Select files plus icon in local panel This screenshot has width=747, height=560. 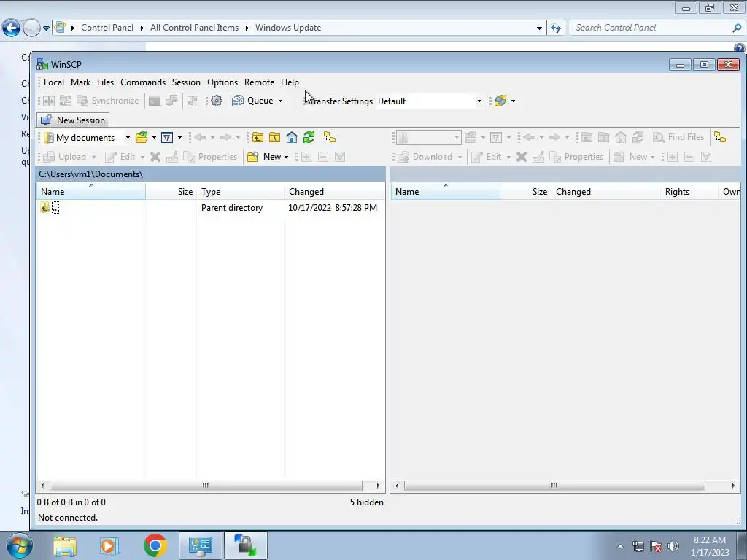(306, 157)
